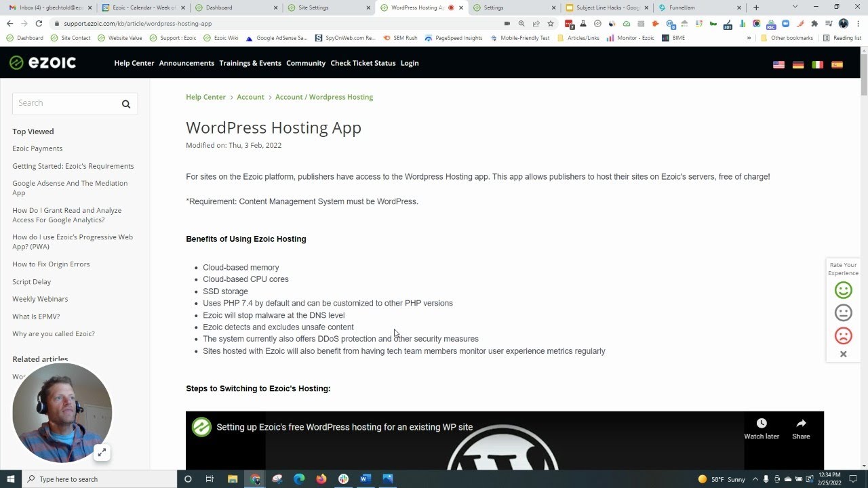Click the search magnifier icon in sidebar

pyautogui.click(x=126, y=104)
